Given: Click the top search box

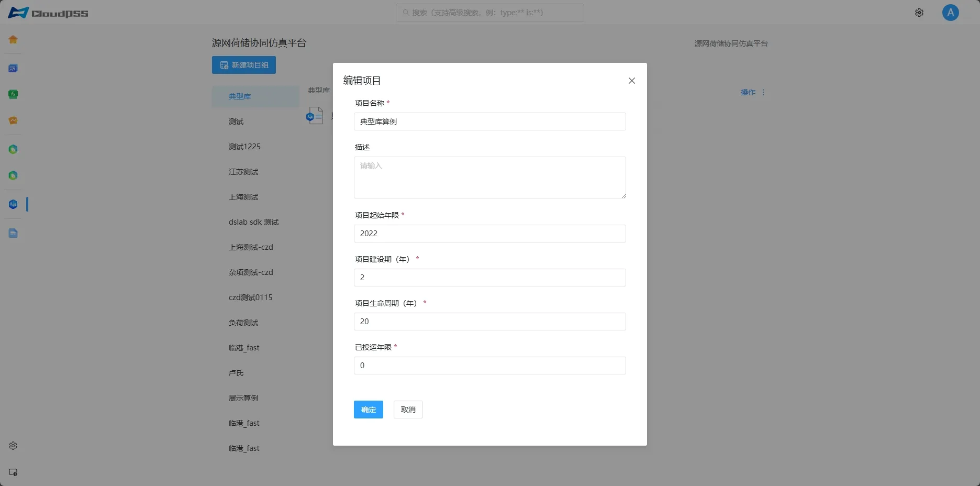Looking at the screenshot, I should (490, 13).
